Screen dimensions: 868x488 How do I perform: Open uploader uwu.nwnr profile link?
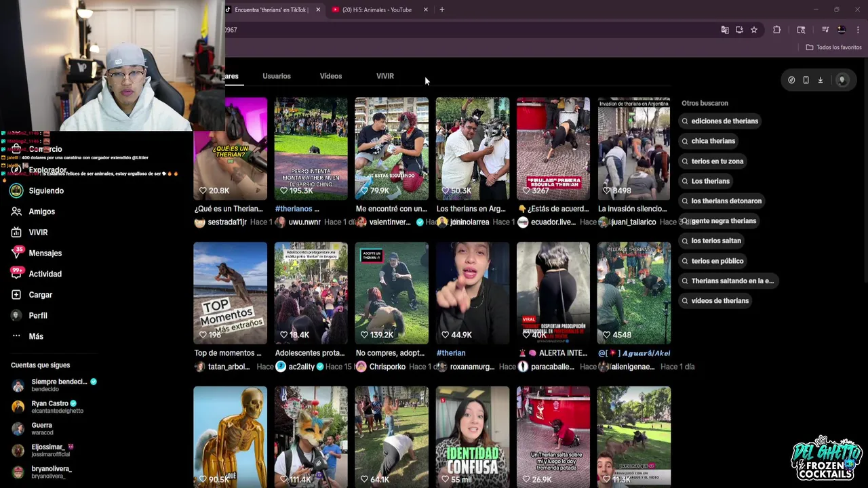[x=306, y=222]
